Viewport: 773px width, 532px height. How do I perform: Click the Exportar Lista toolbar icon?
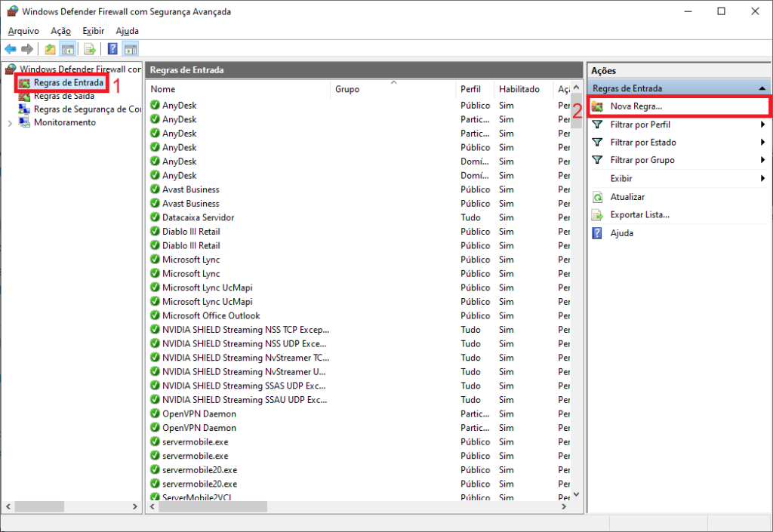[x=90, y=48]
